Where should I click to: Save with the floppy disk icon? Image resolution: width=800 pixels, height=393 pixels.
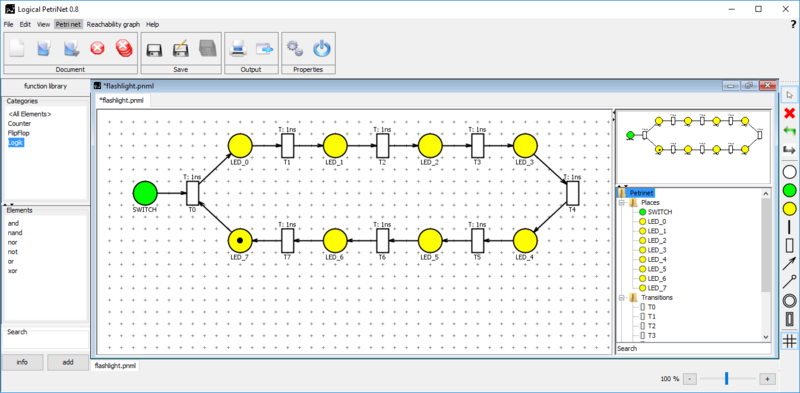tap(154, 49)
